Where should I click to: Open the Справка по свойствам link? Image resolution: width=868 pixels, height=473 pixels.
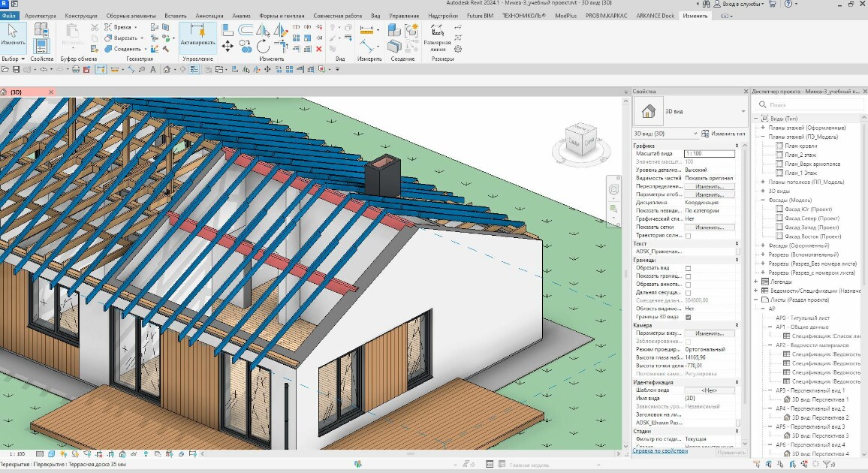660,451
